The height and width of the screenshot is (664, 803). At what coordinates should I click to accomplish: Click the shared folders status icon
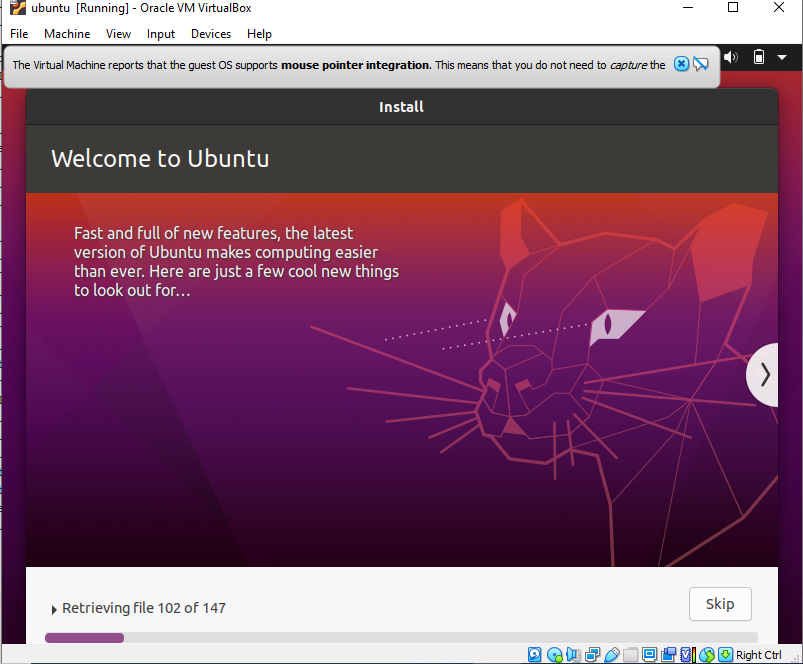(630, 655)
